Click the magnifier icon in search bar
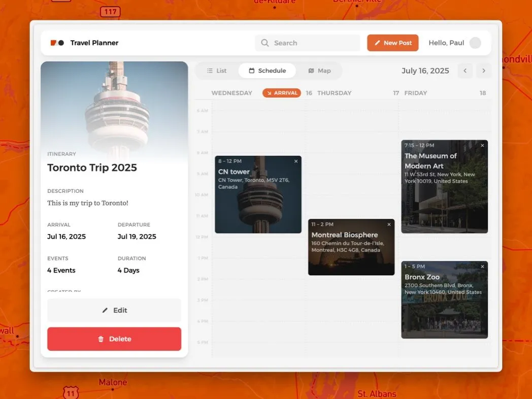The height and width of the screenshot is (399, 532). [x=265, y=43]
